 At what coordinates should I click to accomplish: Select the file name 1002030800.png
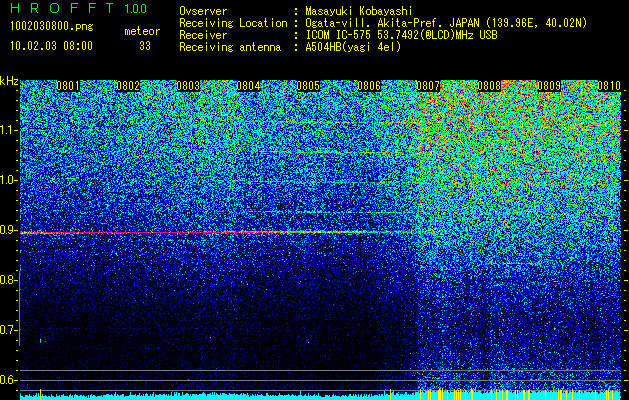[52, 27]
